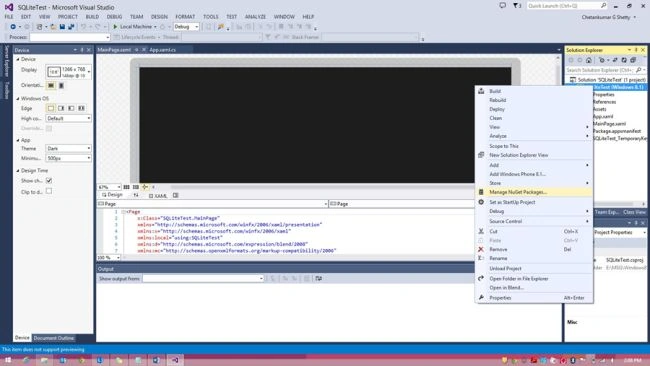Select the second Edge option icon

[x=61, y=108]
